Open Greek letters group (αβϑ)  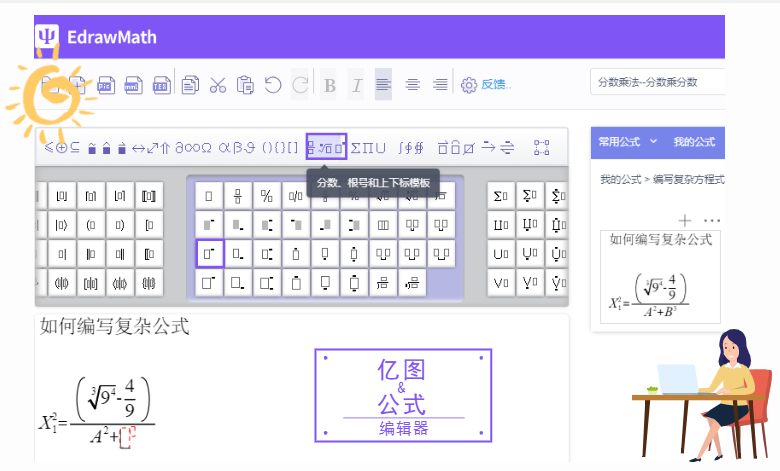[237, 148]
